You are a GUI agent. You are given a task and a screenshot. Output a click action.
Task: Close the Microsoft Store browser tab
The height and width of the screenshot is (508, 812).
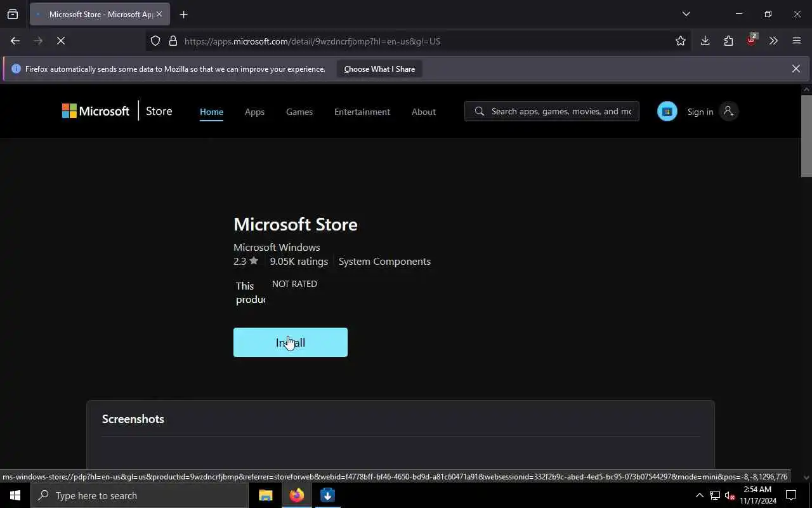(159, 14)
